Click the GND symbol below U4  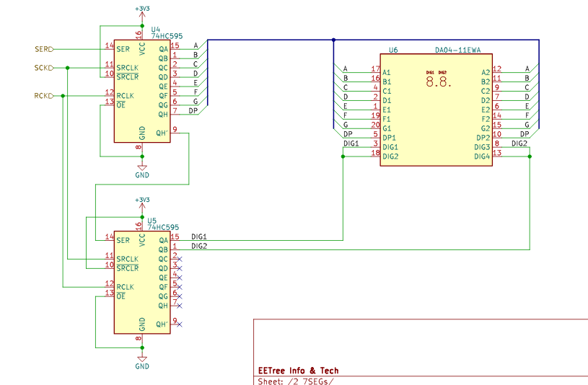[x=142, y=169]
